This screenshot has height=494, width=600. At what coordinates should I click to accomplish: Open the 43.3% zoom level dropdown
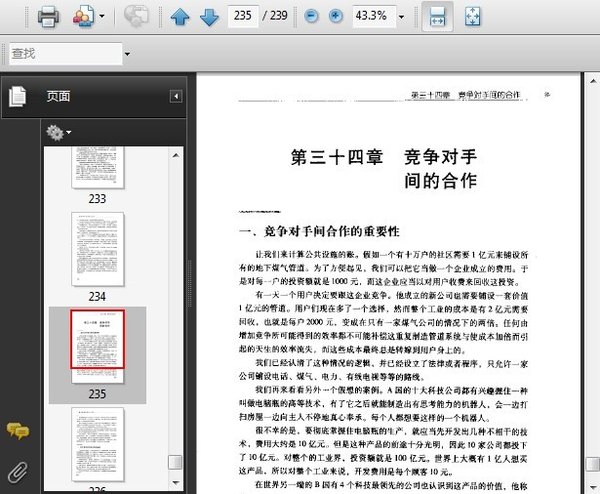click(x=402, y=17)
